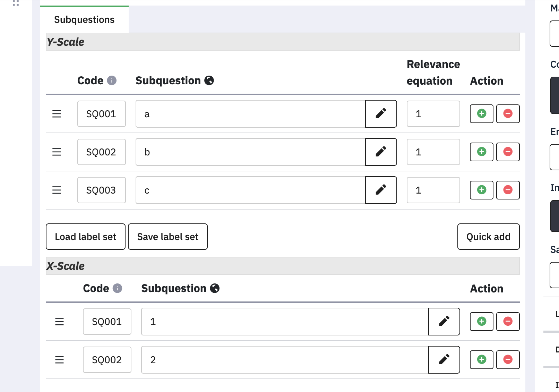Screen dimensions: 559x392
Task: Add a row after X-Scale SQ002
Action: click(481, 360)
